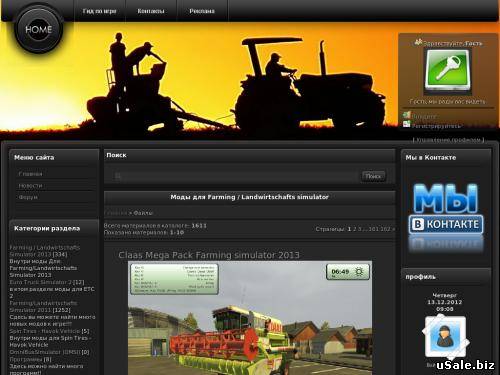
Task: Open the Реклама menu item
Action: point(202,11)
